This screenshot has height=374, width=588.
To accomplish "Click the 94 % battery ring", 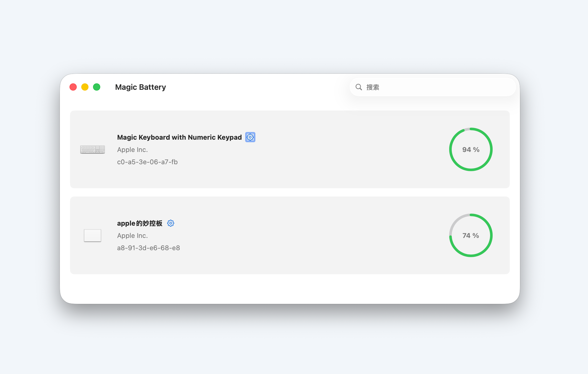I will (x=471, y=149).
